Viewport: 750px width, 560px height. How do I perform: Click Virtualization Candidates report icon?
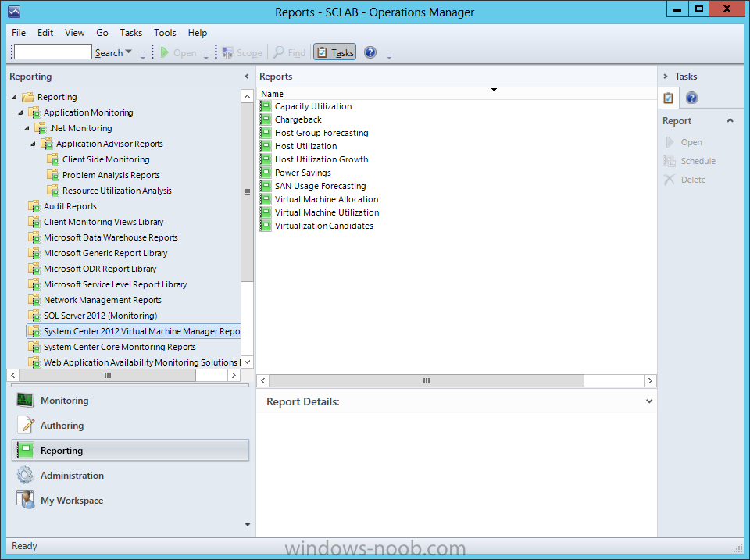266,226
